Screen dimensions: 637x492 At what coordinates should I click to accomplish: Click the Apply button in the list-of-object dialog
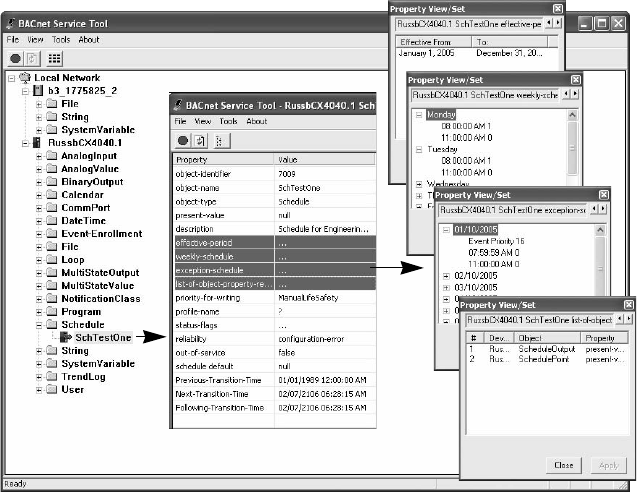point(609,465)
